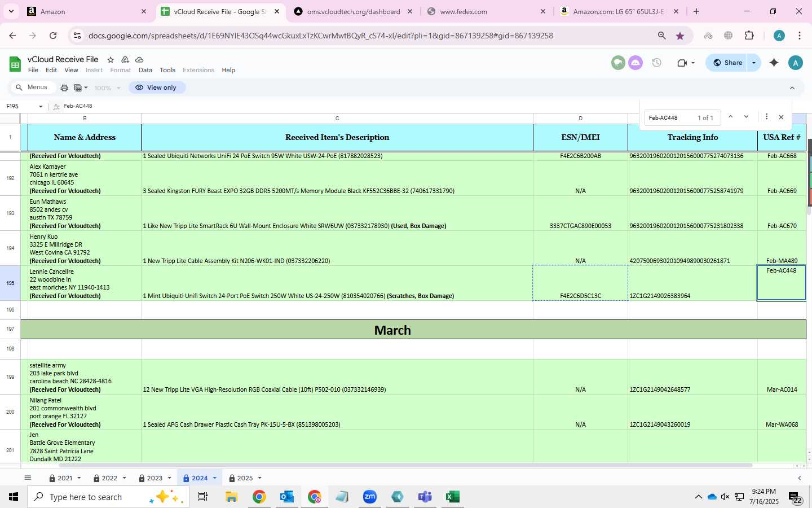Switch to the www.fedex.com browser tab
The width and height of the screenshot is (812, 508).
(485, 11)
